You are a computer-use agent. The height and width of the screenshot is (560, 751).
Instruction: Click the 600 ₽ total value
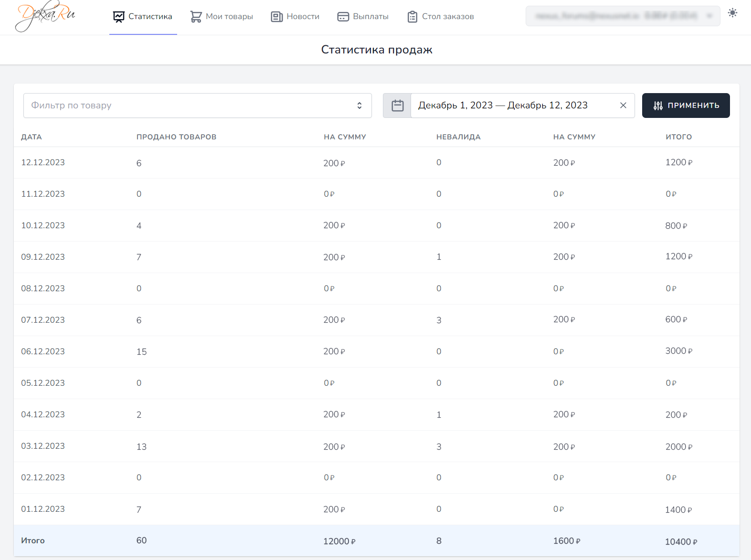click(x=676, y=319)
